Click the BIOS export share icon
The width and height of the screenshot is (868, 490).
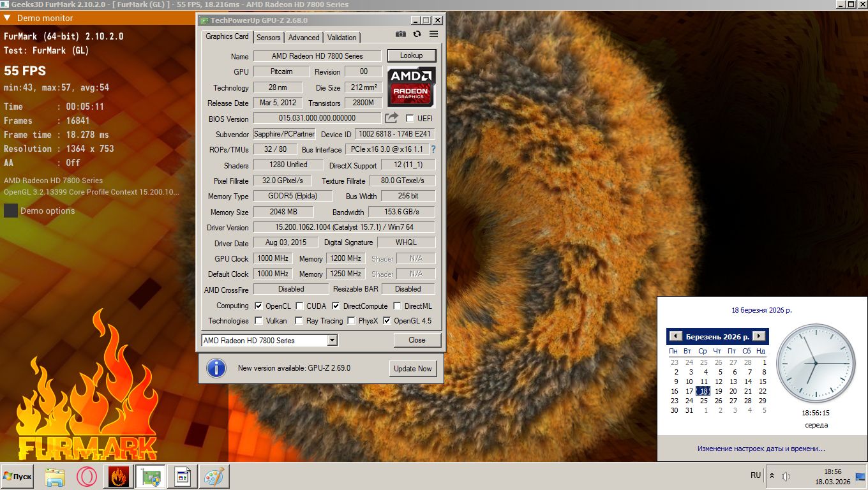[391, 118]
